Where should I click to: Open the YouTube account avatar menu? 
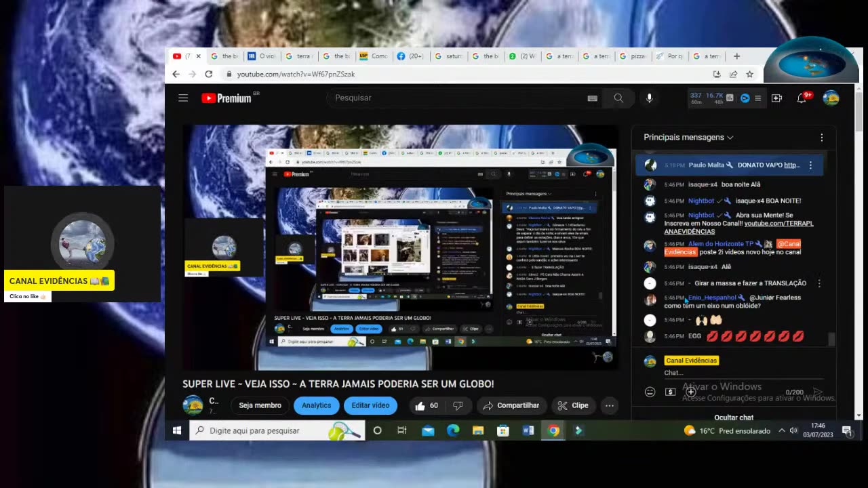(831, 98)
